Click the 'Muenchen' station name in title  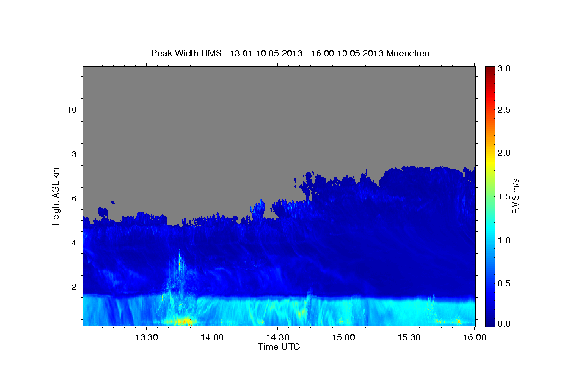(x=408, y=53)
